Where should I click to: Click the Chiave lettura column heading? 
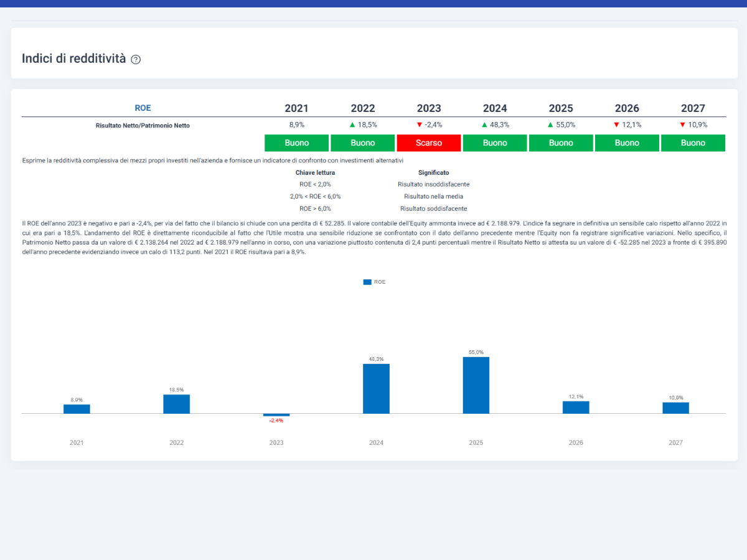pyautogui.click(x=315, y=172)
